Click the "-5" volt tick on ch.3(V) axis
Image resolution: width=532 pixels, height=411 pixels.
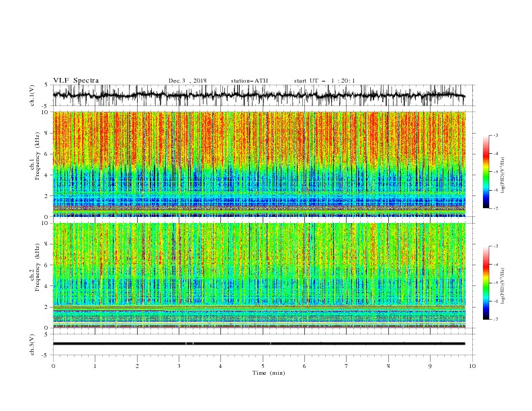(x=46, y=355)
